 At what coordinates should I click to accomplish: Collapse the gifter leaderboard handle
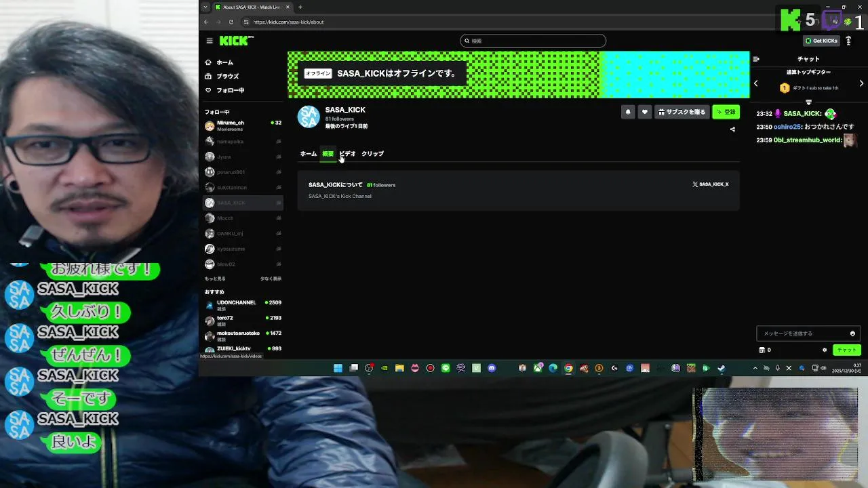(808, 102)
